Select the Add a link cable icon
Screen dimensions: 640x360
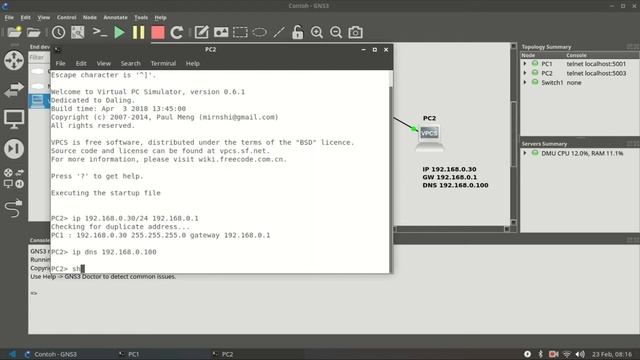(x=14, y=208)
